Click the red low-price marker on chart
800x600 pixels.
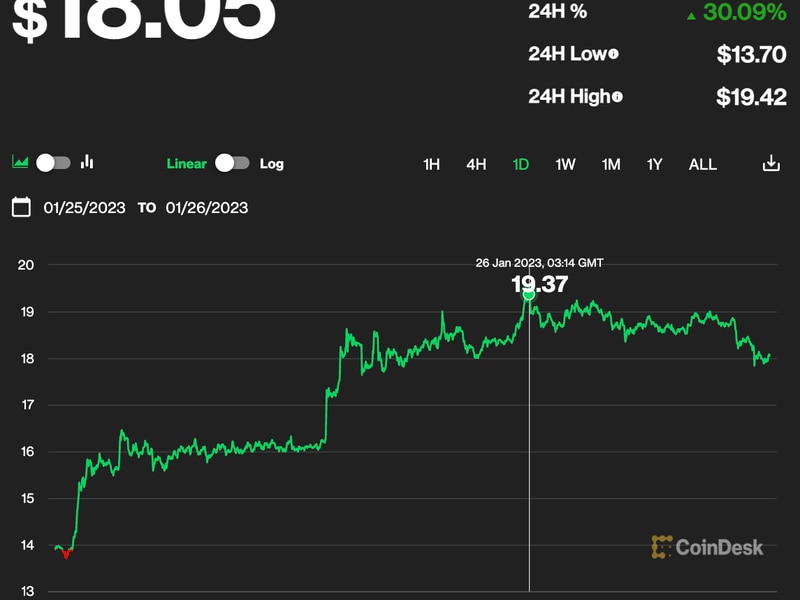(x=66, y=553)
